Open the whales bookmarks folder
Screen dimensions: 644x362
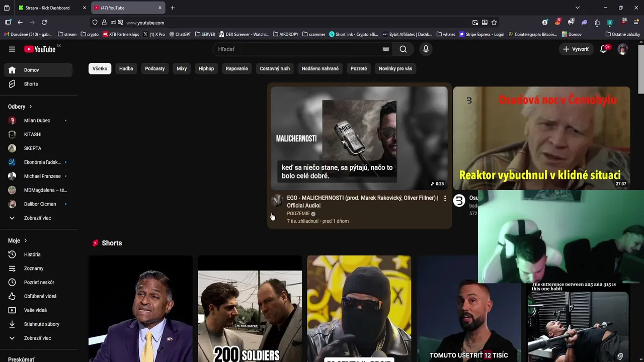(x=446, y=34)
